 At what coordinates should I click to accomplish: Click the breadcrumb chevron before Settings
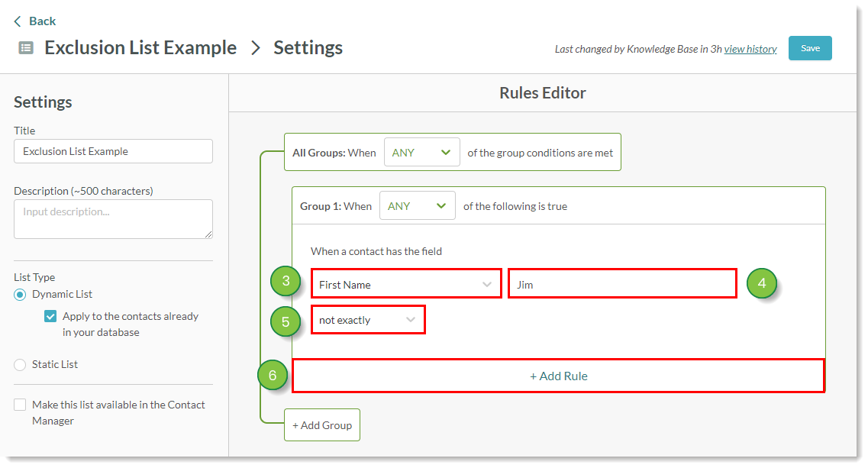(x=256, y=48)
